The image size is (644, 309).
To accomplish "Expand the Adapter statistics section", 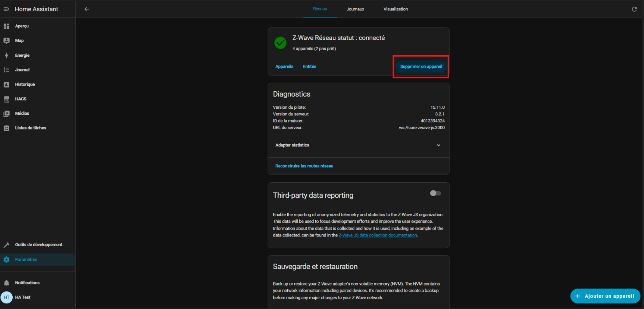I will [x=438, y=145].
